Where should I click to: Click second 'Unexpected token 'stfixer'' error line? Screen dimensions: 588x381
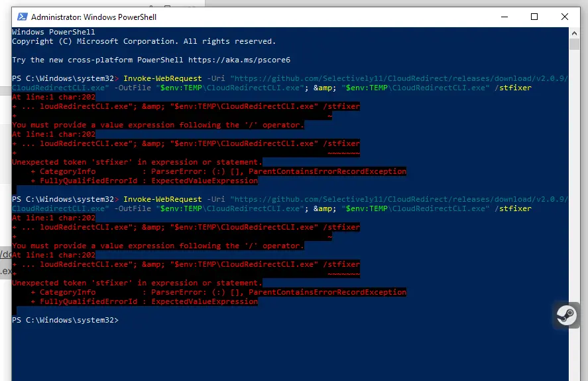[137, 283]
